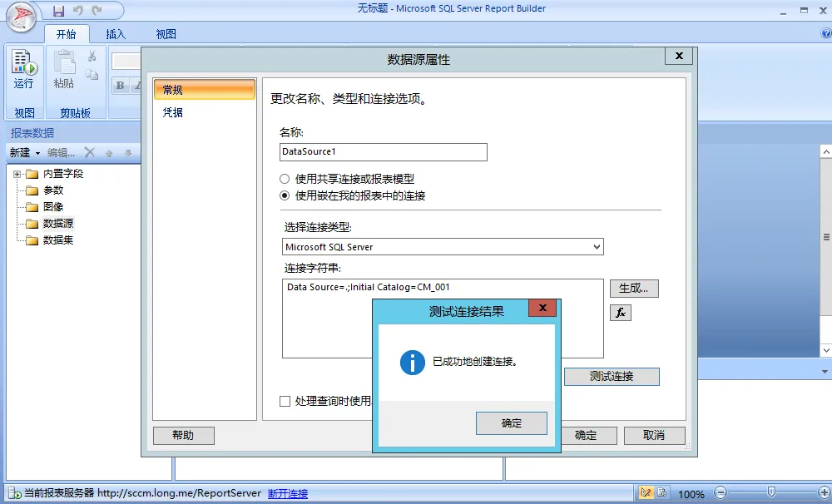Open the 新建 dropdown arrow
The height and width of the screenshot is (504, 832).
coord(37,153)
